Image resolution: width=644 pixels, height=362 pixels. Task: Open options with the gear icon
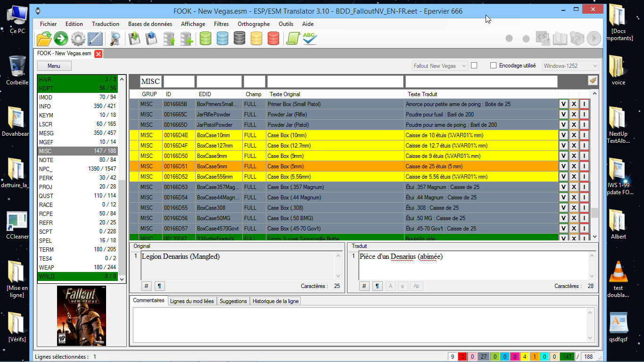coord(78,39)
